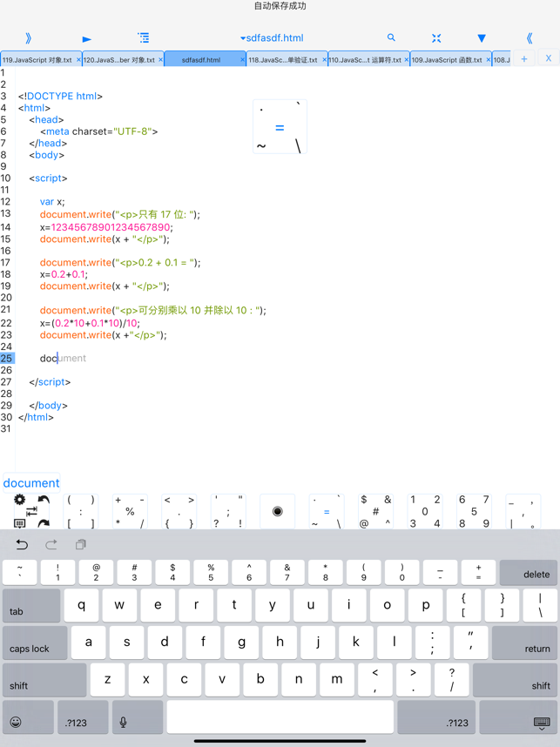This screenshot has height=747, width=560.
Task: Tap the space bar
Action: 280,717
